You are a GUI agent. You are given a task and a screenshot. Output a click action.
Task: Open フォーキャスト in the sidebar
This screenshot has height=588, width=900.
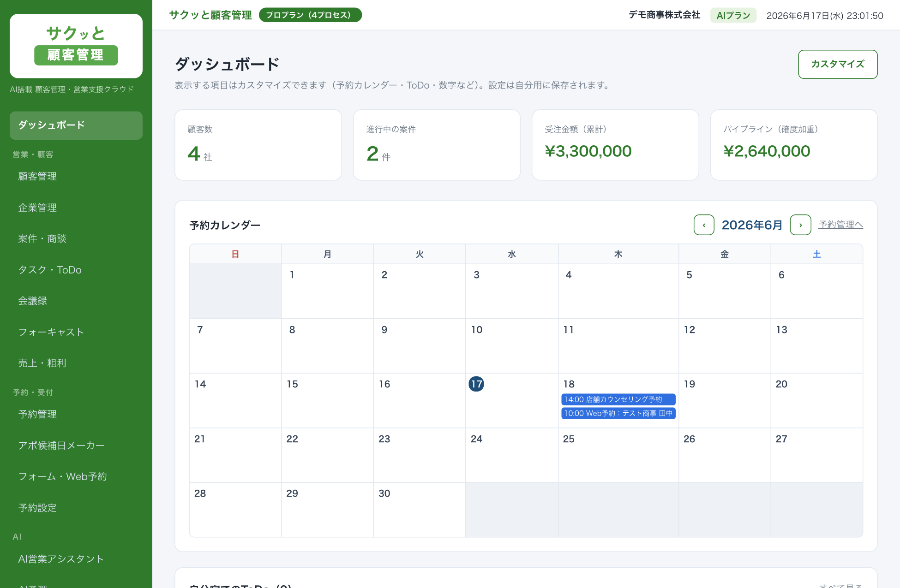76,332
